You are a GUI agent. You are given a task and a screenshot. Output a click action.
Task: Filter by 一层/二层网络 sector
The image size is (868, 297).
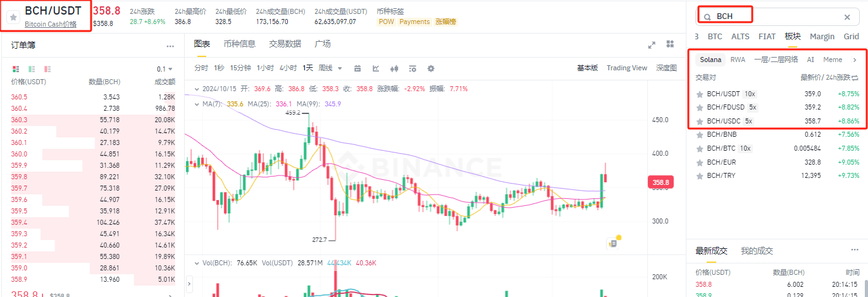pos(776,60)
